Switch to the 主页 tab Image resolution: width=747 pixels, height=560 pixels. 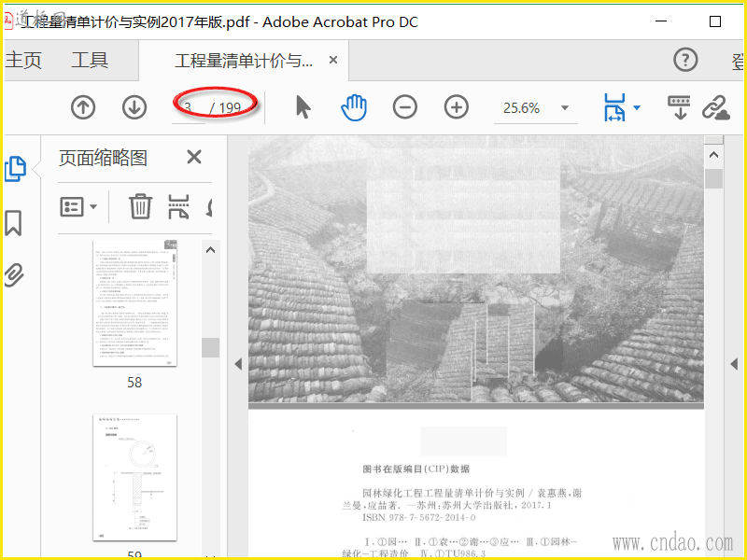pyautogui.click(x=24, y=61)
